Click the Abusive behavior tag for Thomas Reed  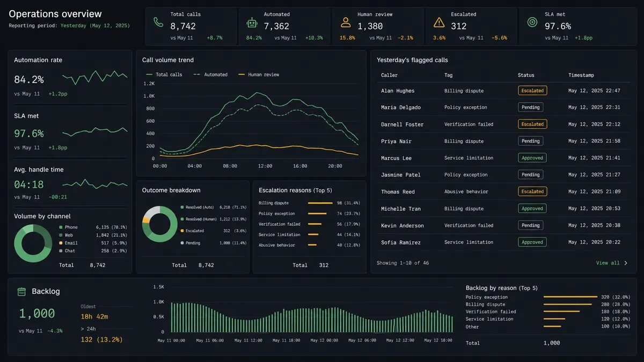466,191
